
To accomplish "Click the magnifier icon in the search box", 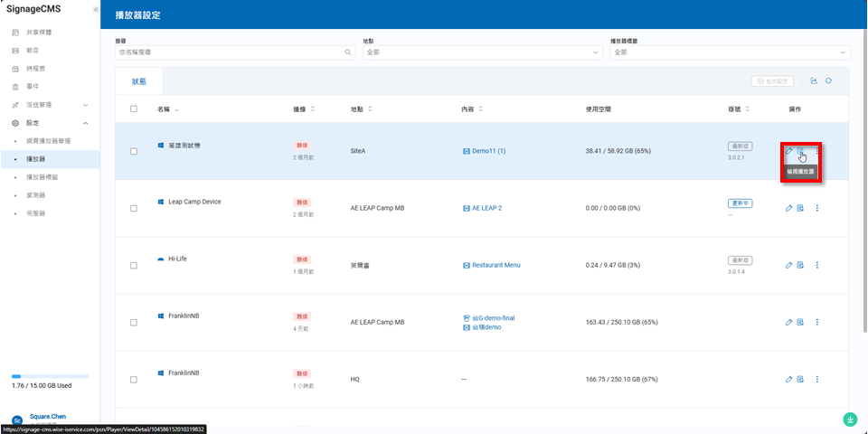I will (349, 52).
